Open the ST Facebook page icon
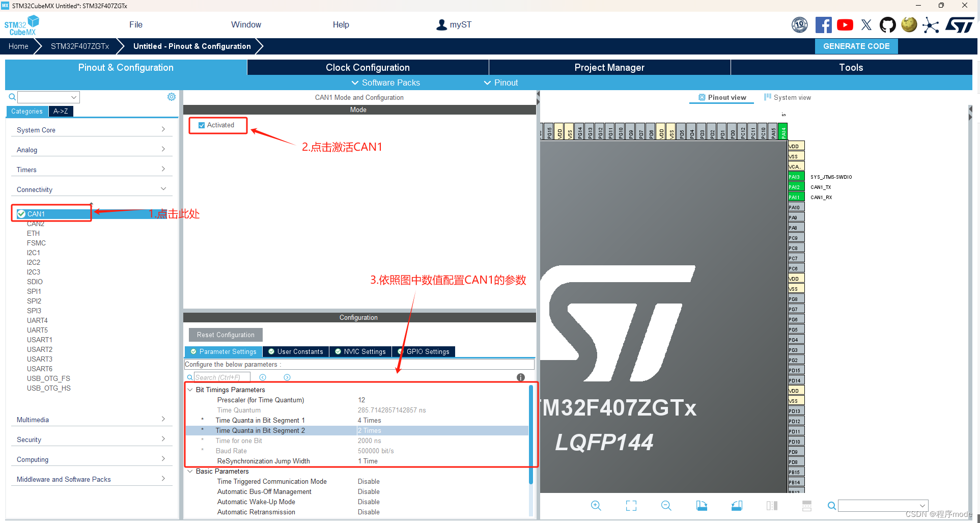Viewport: 980px width, 523px height. tap(823, 24)
